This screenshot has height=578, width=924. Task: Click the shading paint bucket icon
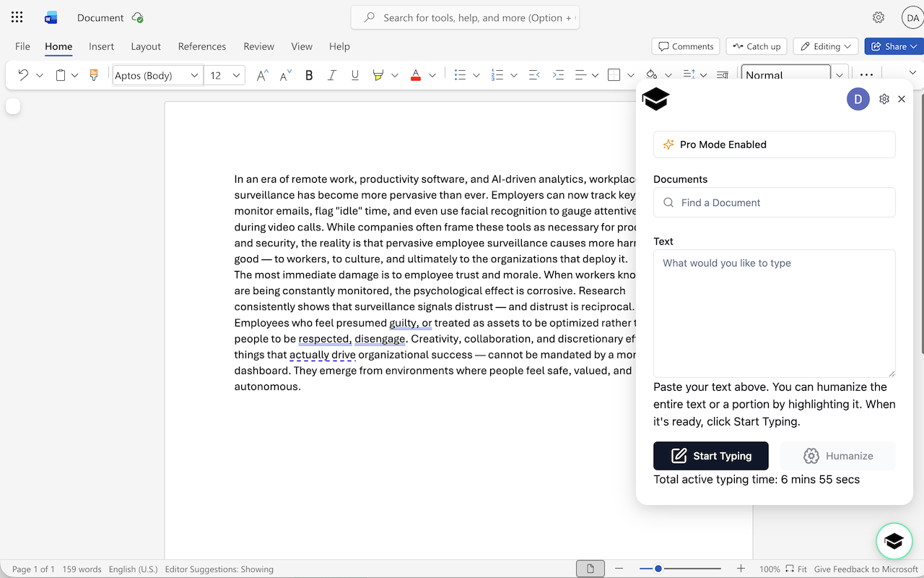click(652, 74)
